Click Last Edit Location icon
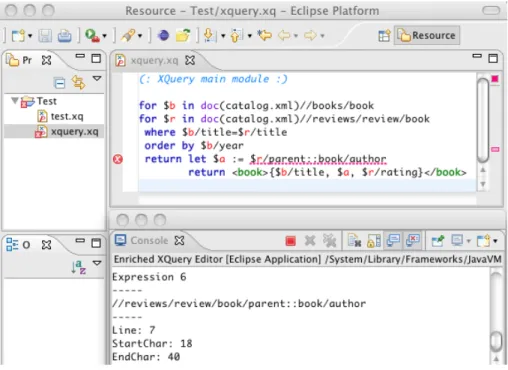This screenshot has width=508, height=370. (265, 35)
